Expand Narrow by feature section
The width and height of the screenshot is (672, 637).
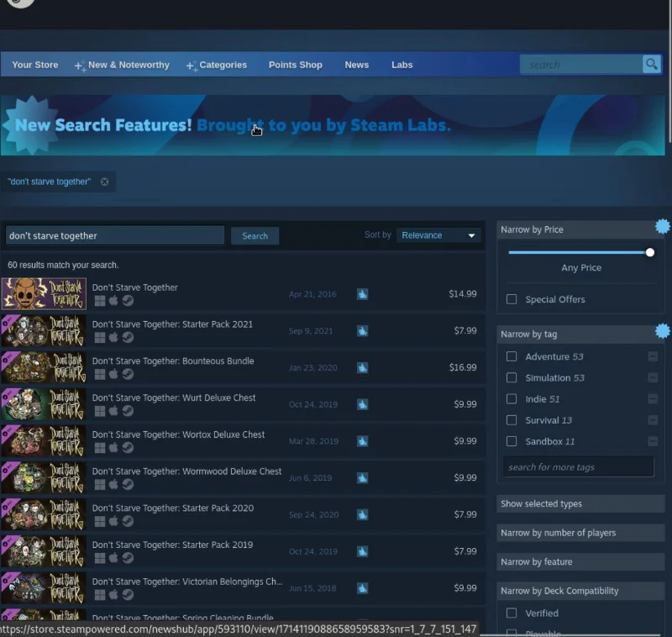pyautogui.click(x=580, y=562)
